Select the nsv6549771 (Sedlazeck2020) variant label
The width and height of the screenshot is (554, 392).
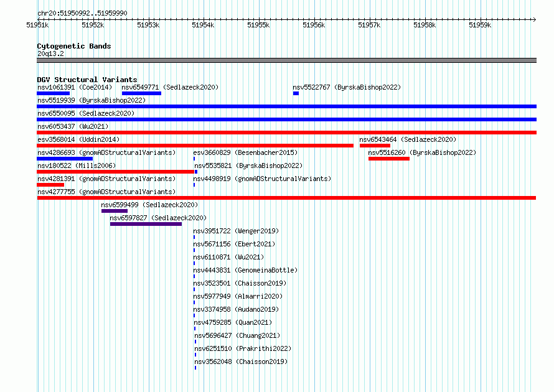tap(170, 87)
